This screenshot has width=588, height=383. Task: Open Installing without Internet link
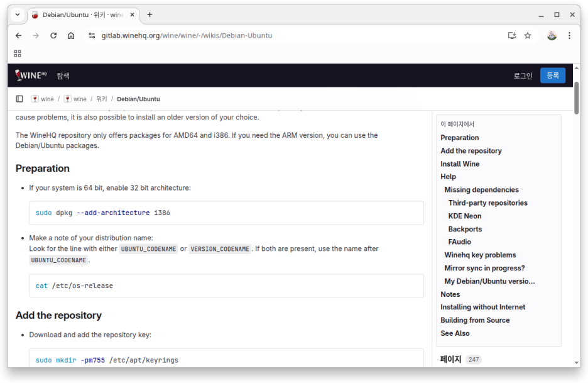point(482,308)
